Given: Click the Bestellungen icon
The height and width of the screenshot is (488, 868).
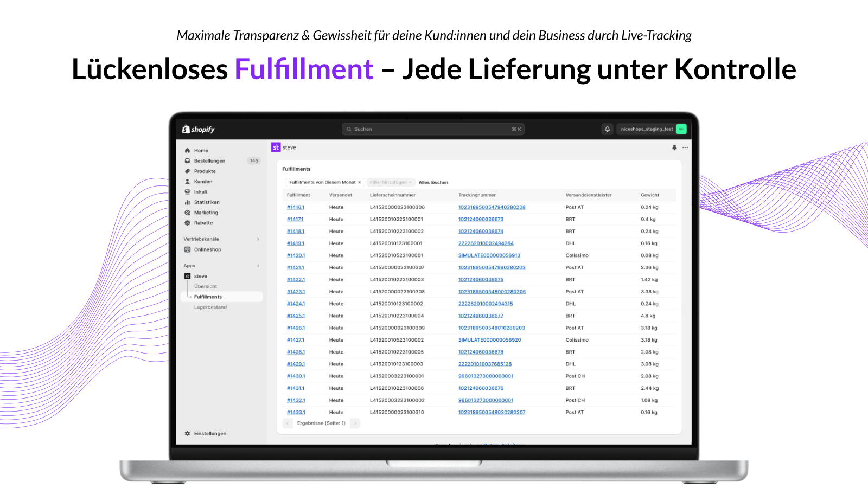Looking at the screenshot, I should 187,161.
